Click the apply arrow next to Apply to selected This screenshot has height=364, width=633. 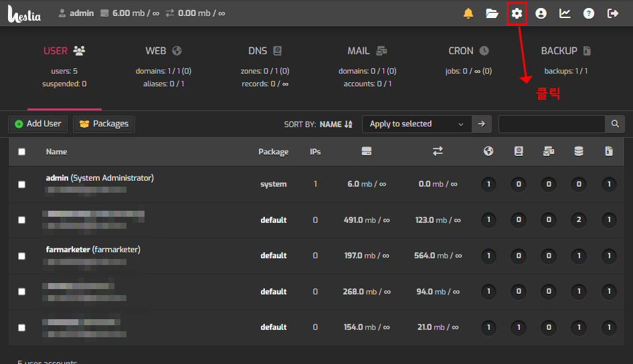coord(482,124)
